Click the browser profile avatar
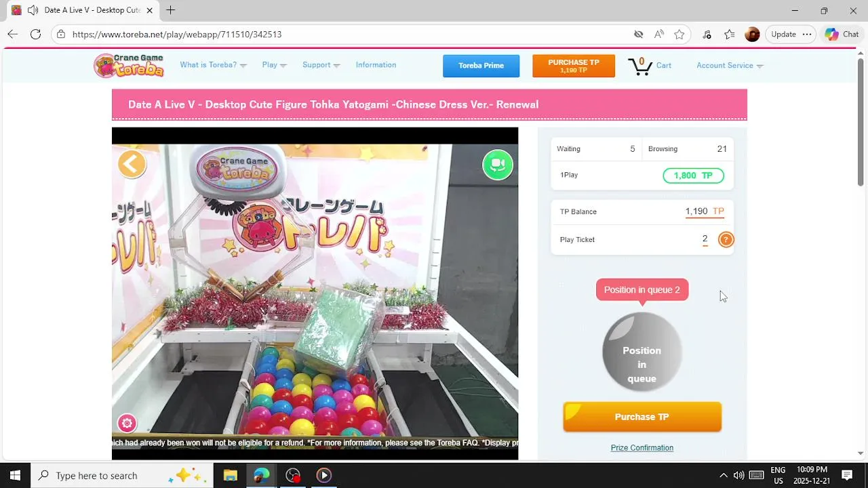 coord(752,34)
